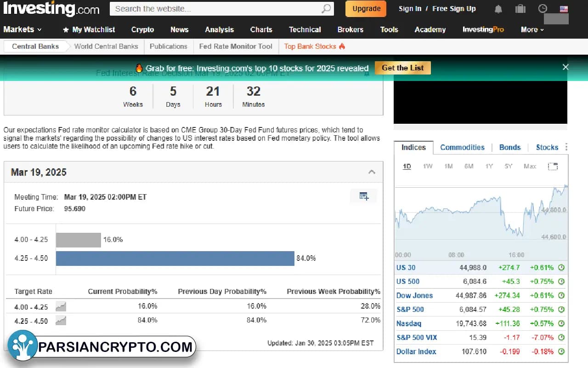This screenshot has height=368, width=588.
Task: Switch to the Stocks tab
Action: [x=547, y=147]
